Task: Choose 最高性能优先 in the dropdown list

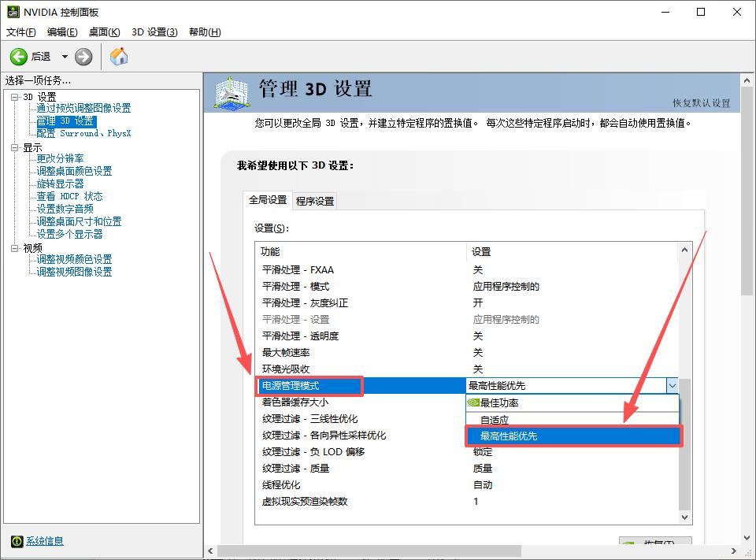Action: coord(573,436)
